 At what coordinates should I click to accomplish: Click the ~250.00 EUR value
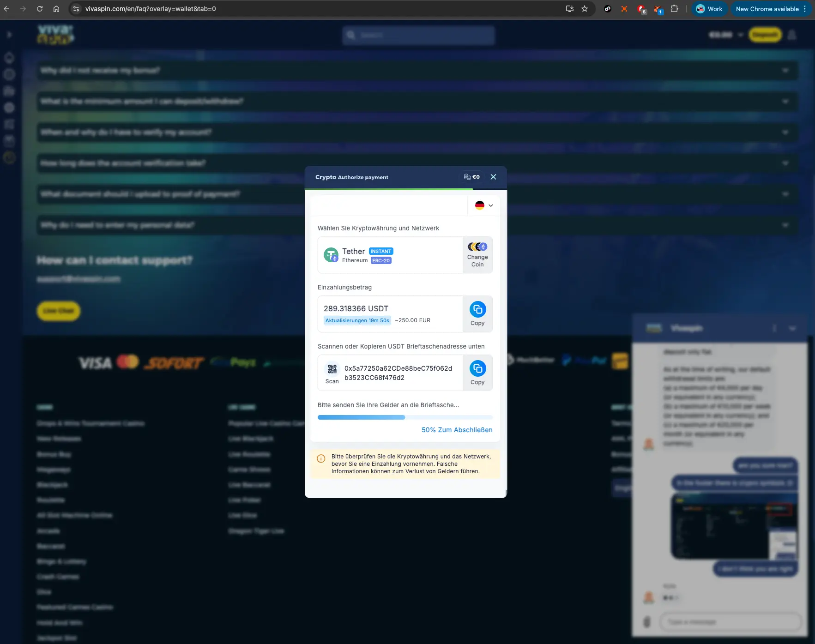coord(413,320)
